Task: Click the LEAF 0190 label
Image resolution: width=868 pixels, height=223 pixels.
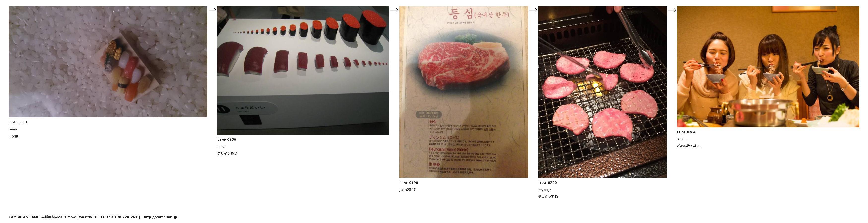Action: [x=408, y=183]
